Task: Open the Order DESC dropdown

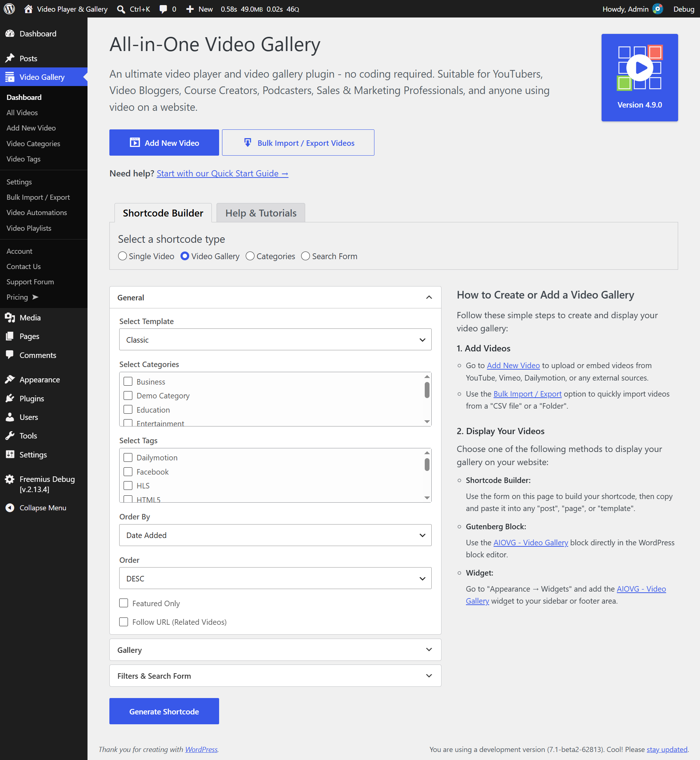Action: point(275,578)
